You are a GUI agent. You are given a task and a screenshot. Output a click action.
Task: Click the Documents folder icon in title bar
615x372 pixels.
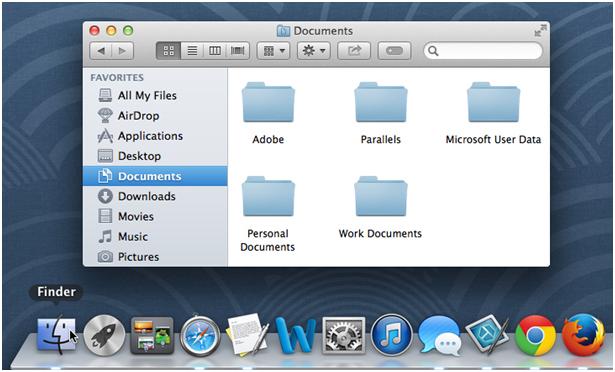click(x=283, y=31)
